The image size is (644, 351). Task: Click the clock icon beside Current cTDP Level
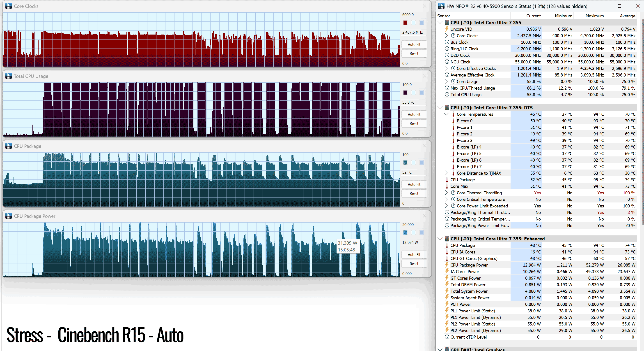click(447, 337)
